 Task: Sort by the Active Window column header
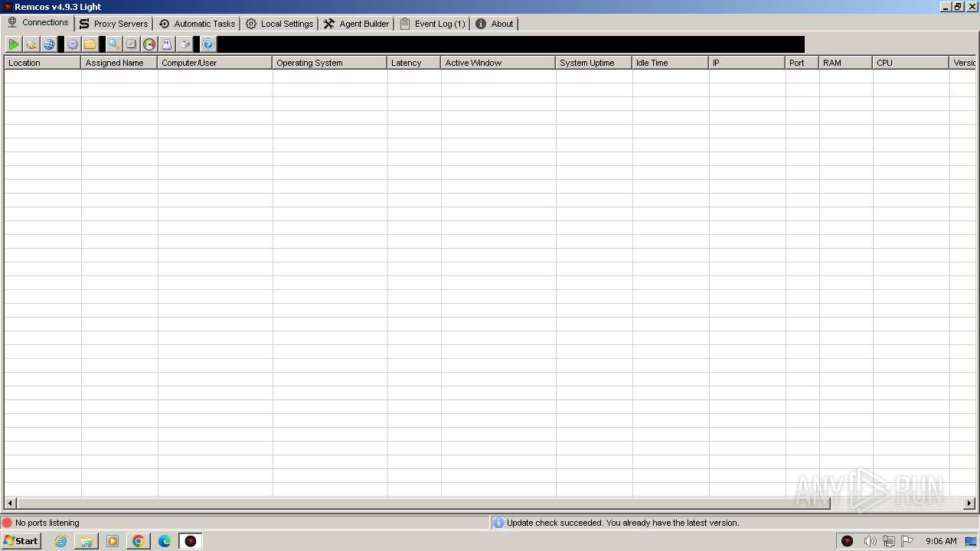(x=498, y=63)
